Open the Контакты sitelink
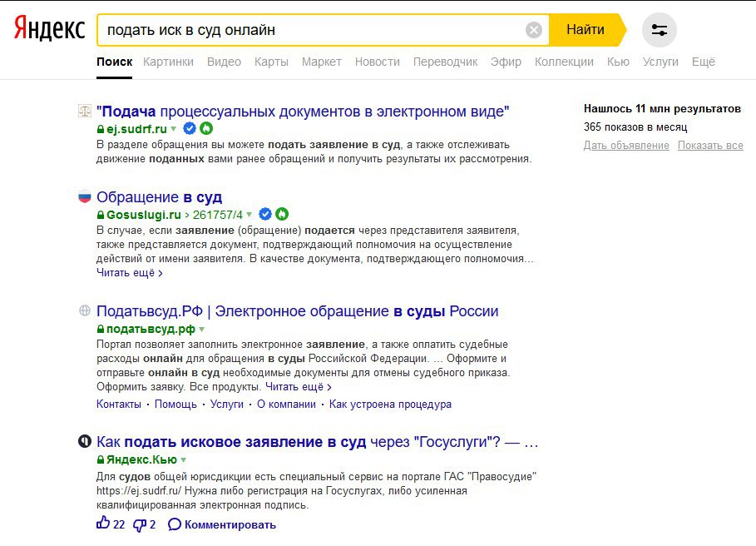This screenshot has width=756, height=546. (x=119, y=405)
